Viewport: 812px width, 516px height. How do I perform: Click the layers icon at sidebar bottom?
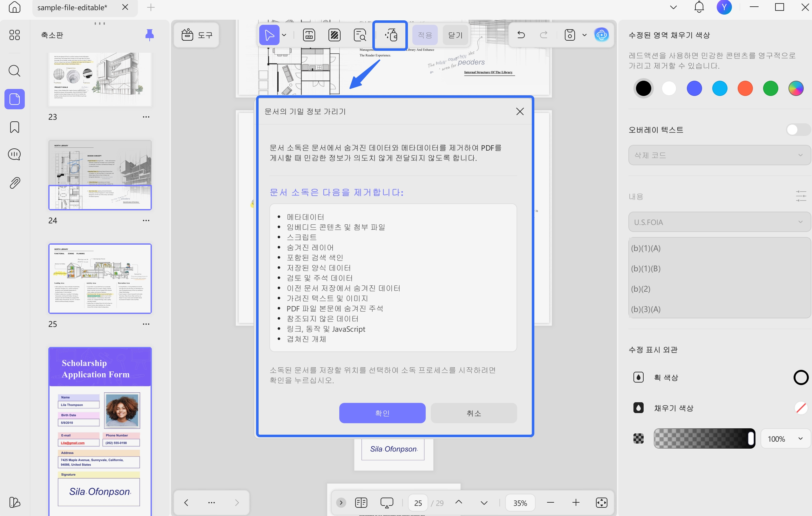coord(15,503)
